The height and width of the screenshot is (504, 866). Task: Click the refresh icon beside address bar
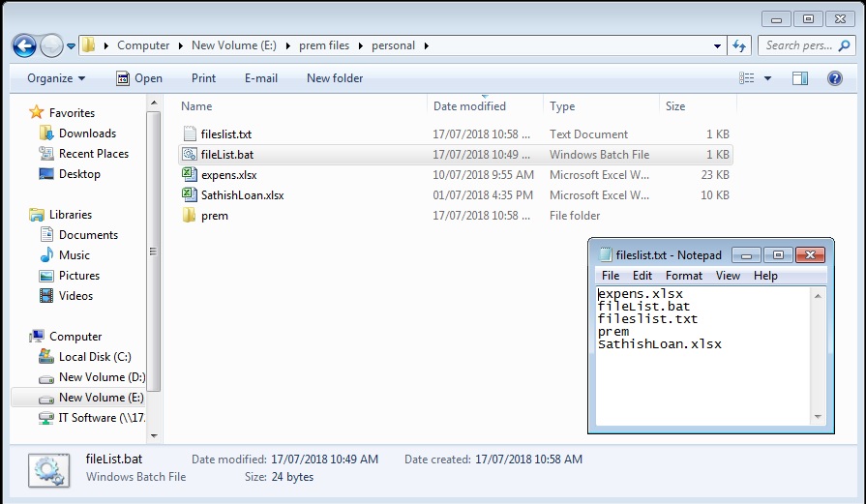pyautogui.click(x=739, y=45)
